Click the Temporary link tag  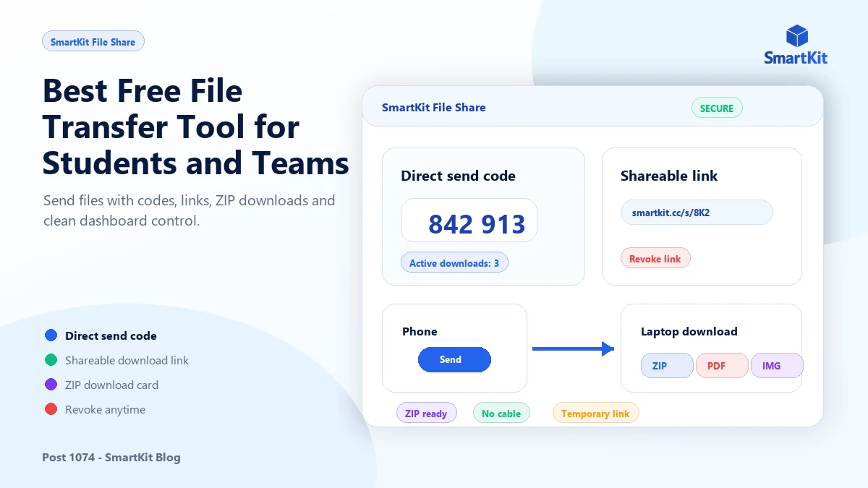595,413
